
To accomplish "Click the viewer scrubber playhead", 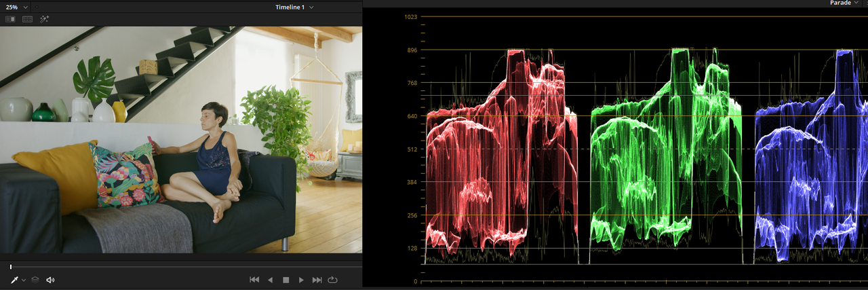I will click(10, 267).
